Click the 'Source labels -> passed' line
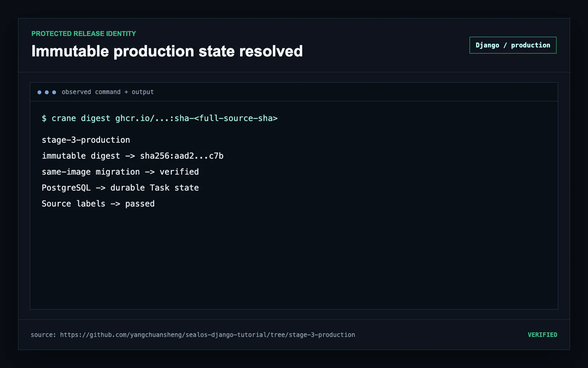 tap(98, 204)
